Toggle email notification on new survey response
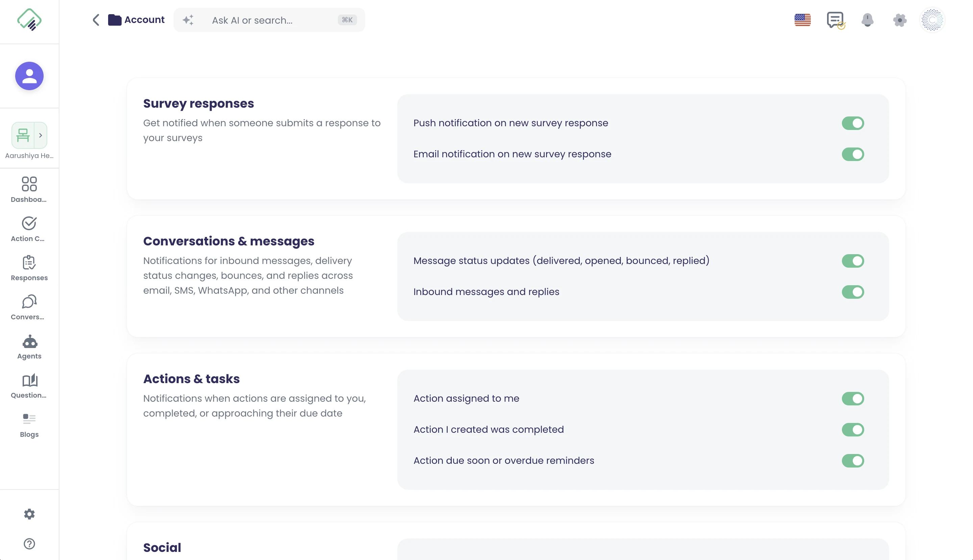 click(852, 154)
